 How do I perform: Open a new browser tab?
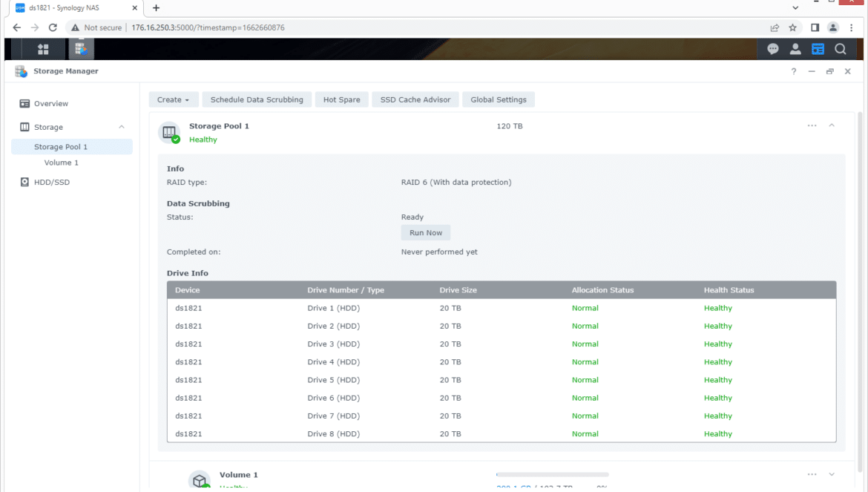tap(156, 7)
